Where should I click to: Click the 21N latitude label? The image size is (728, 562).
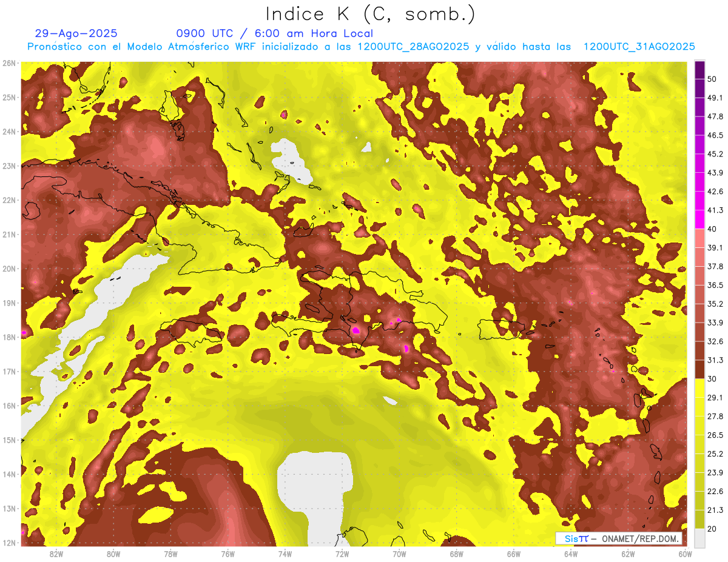9,234
